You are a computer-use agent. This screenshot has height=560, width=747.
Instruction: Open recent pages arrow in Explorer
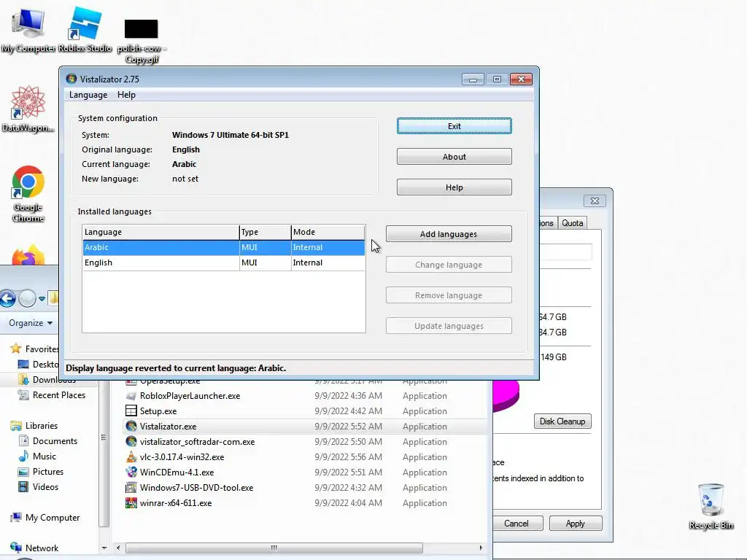(42, 299)
